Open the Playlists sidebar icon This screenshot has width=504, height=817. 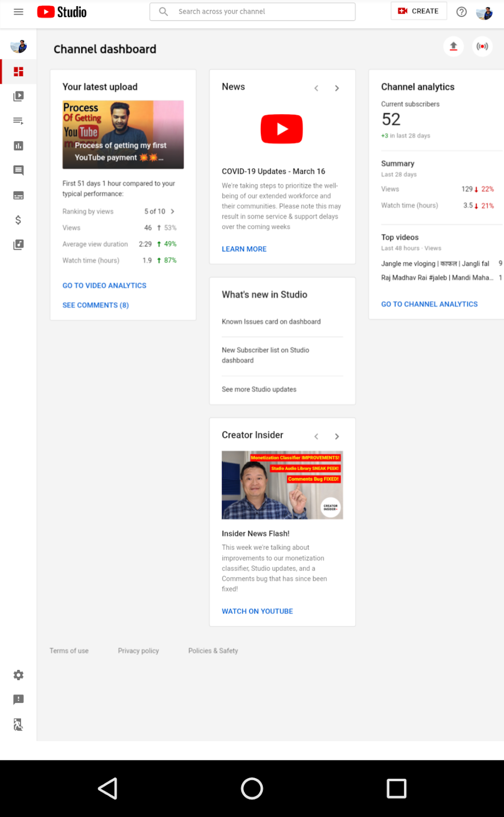coord(18,121)
